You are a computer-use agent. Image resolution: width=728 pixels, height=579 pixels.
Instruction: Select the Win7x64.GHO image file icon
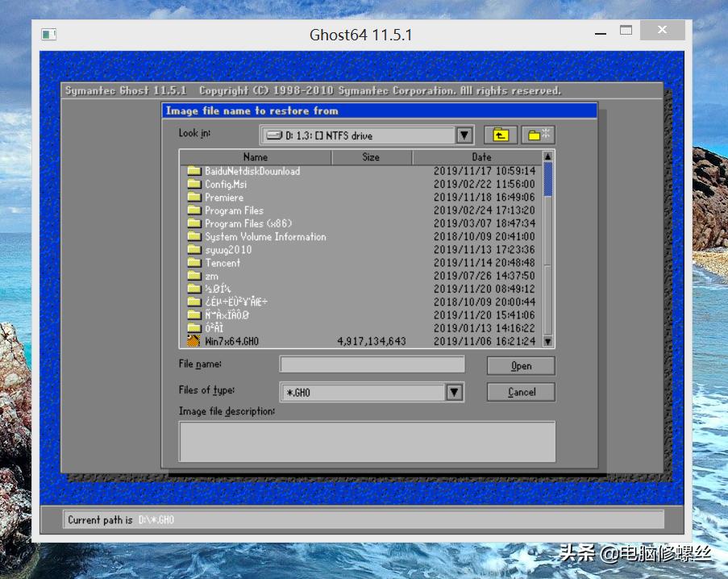click(x=193, y=341)
